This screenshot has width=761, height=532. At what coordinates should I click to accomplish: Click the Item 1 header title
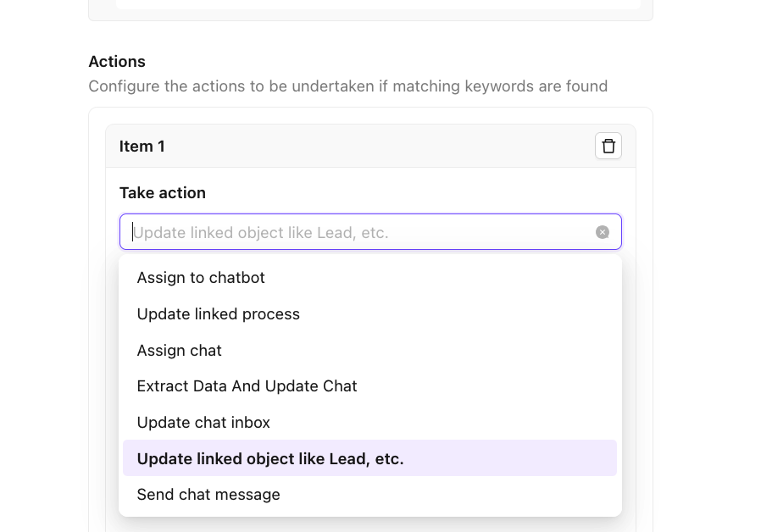point(142,147)
